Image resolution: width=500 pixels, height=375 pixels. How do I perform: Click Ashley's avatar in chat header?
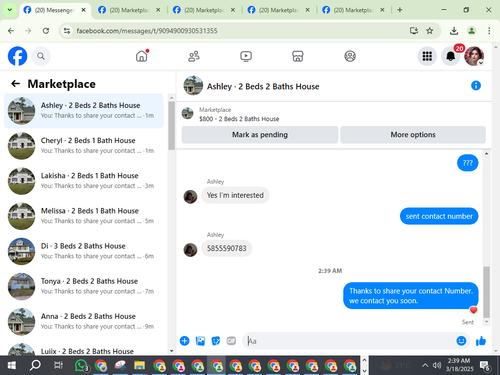193,86
